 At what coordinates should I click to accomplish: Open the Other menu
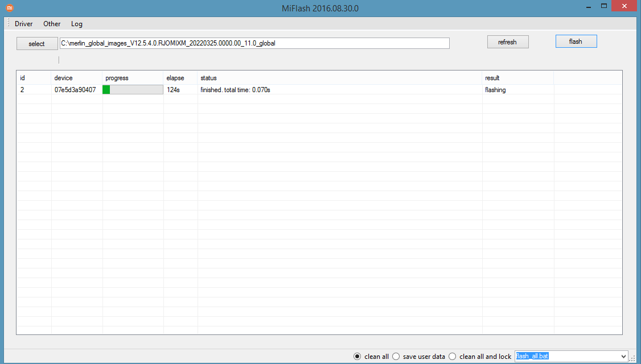point(52,24)
